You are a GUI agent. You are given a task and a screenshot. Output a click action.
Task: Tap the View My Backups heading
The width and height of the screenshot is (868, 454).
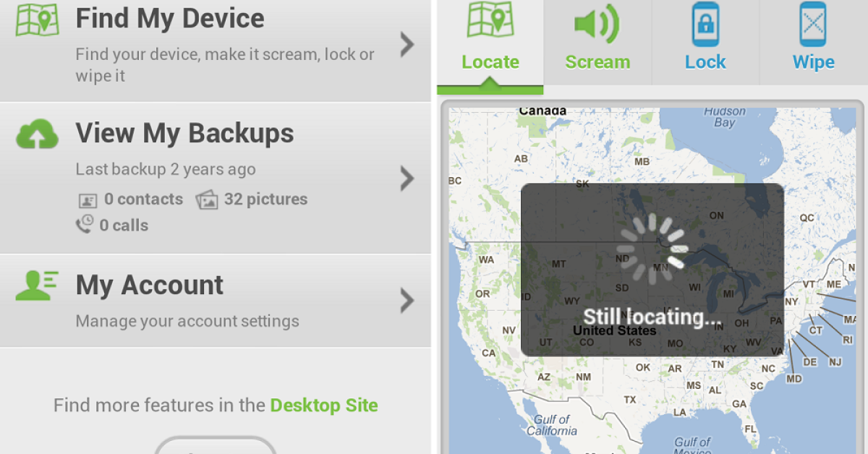point(185,133)
